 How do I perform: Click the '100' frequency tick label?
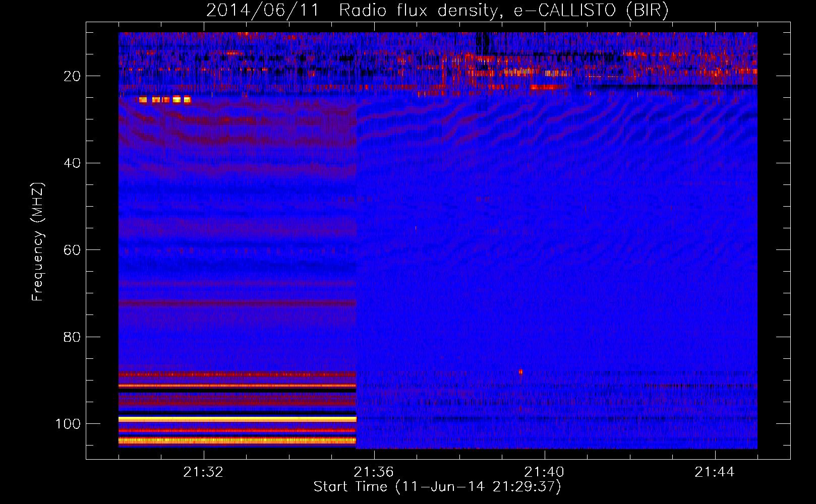[68, 424]
